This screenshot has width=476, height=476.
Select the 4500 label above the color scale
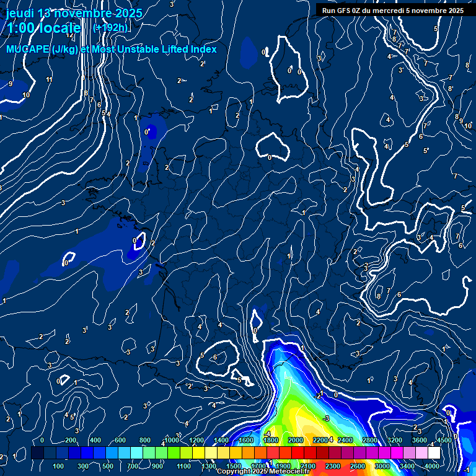[x=444, y=440]
